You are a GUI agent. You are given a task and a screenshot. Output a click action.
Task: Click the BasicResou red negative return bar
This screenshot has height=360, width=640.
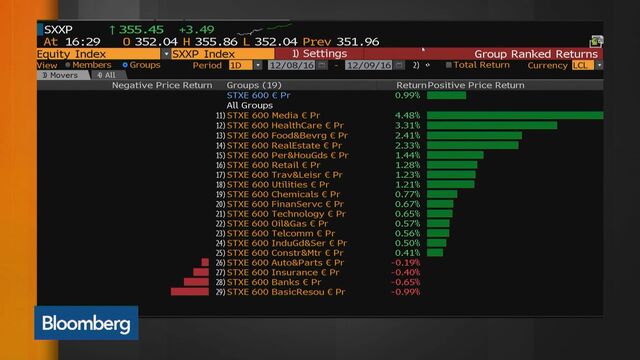click(190, 292)
